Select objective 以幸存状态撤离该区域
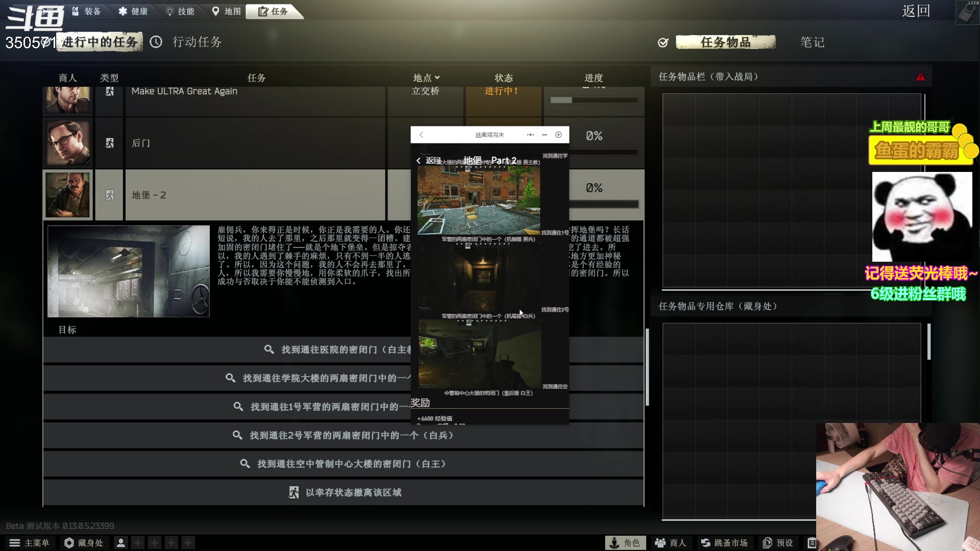This screenshot has width=980, height=551. click(x=343, y=492)
